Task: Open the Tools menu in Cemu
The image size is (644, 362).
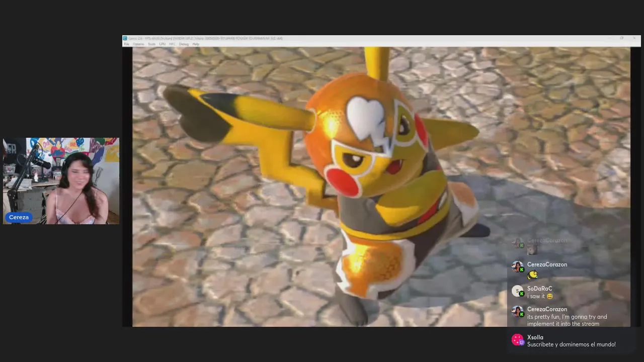Action: (x=151, y=44)
